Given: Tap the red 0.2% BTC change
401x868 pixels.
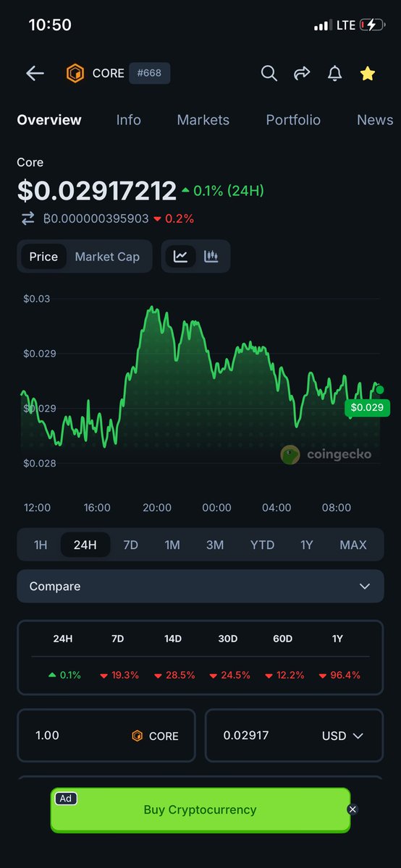Looking at the screenshot, I should pos(174,218).
